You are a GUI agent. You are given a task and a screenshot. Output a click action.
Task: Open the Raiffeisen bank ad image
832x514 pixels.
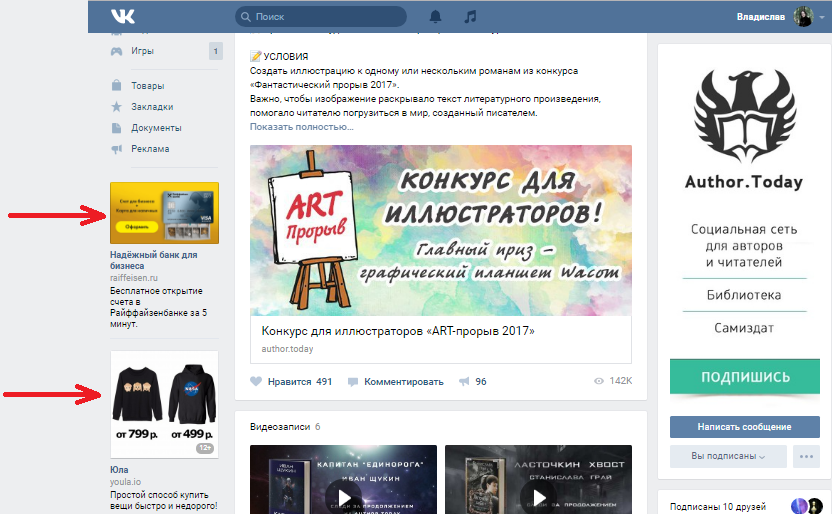164,213
